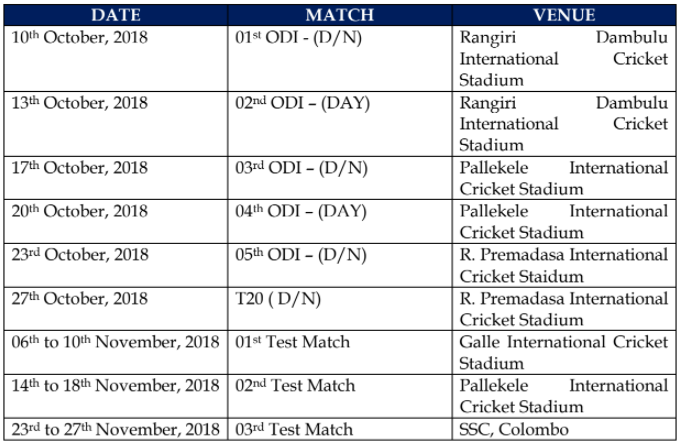This screenshot has width=681, height=446.
Task: Click the 02nd Test Match cell
Action: 340,396
